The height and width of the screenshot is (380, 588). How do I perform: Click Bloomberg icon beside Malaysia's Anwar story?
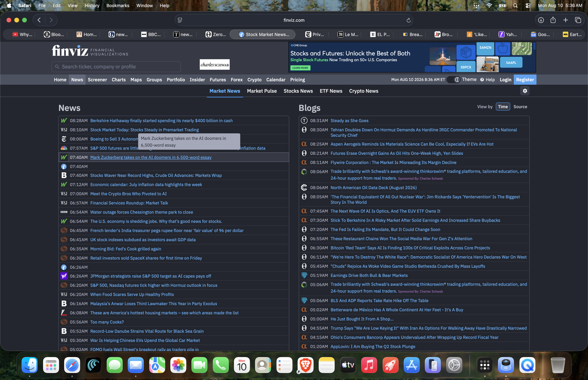(x=64, y=304)
